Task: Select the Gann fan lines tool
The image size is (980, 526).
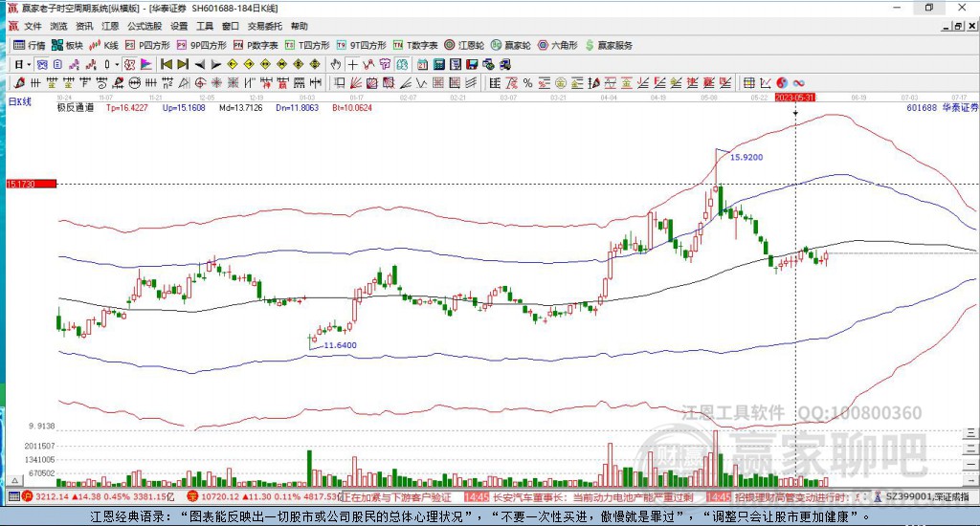Action: pos(356,82)
